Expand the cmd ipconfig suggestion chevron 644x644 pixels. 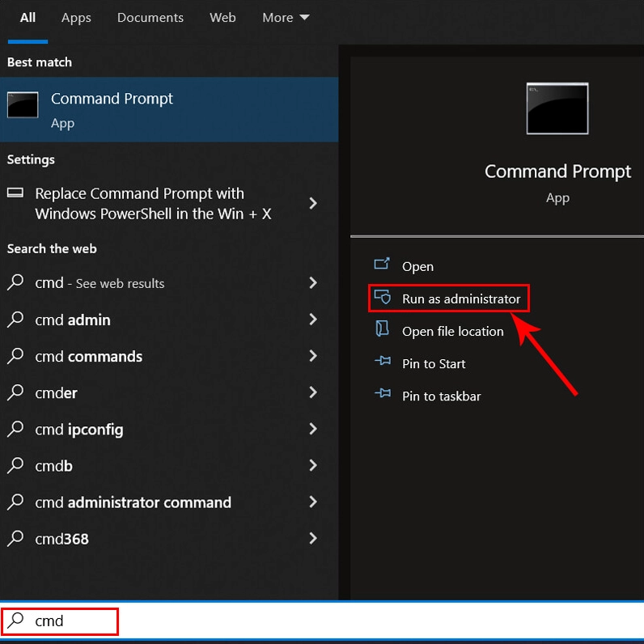[x=313, y=429]
